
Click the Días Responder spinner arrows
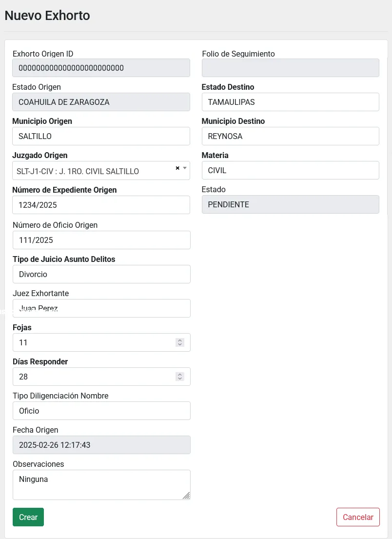pos(180,377)
